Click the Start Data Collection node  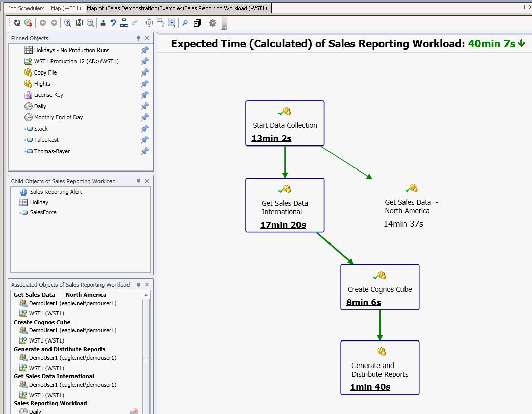pos(285,123)
